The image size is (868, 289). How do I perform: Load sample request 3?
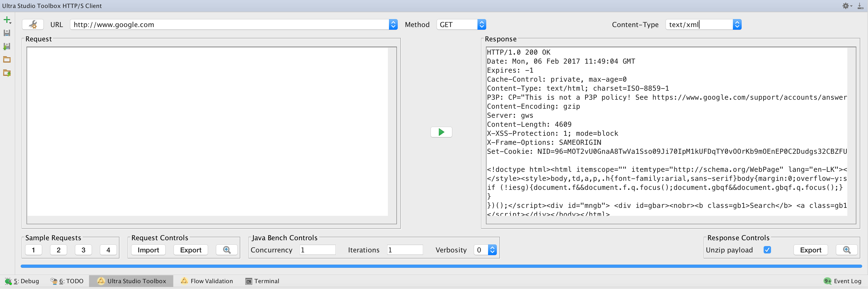[83, 250]
